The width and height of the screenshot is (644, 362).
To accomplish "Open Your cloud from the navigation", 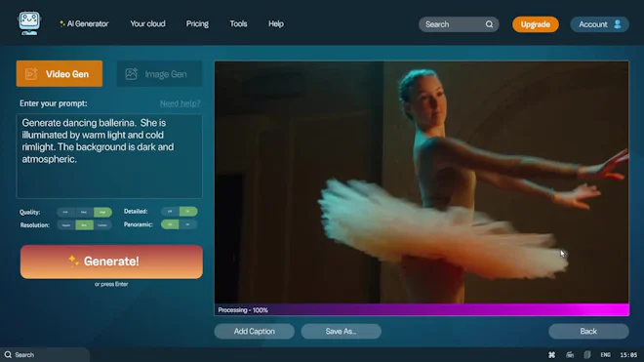I will (x=147, y=23).
